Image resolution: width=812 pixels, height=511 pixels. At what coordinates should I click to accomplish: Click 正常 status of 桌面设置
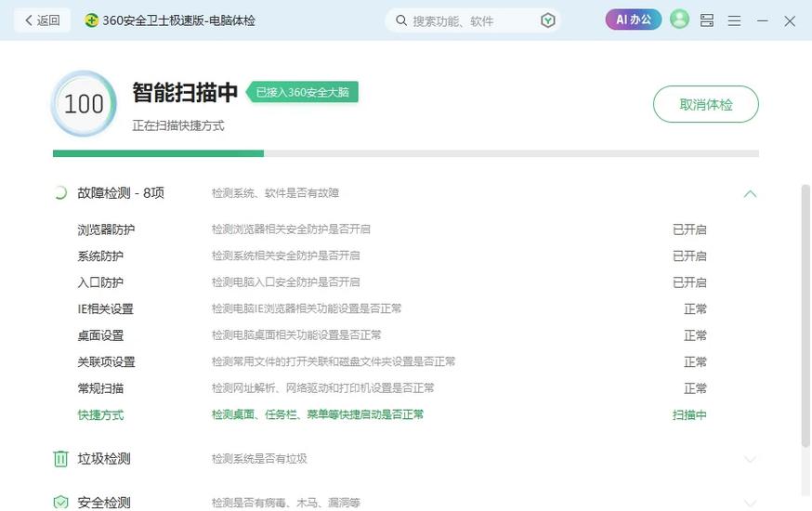695,335
